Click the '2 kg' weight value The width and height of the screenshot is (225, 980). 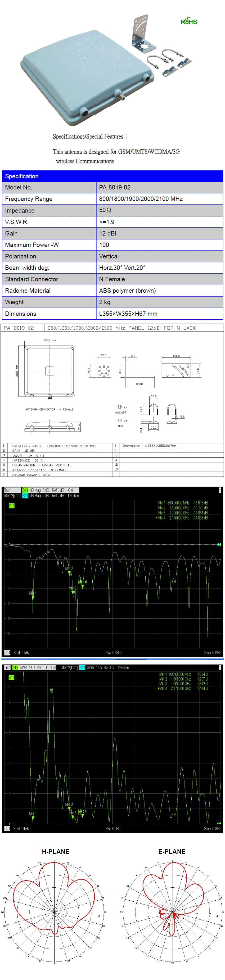[x=105, y=302]
